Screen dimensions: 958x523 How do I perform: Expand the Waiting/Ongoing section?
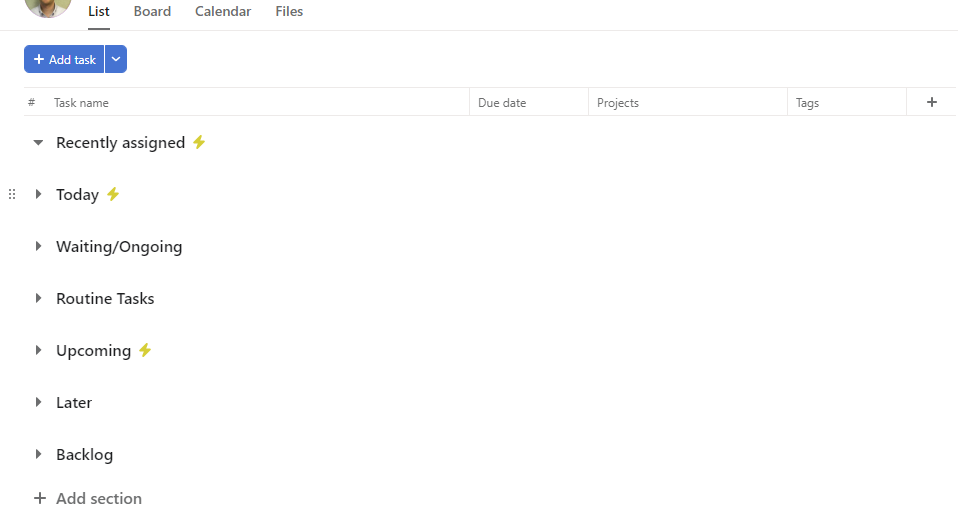(x=38, y=246)
